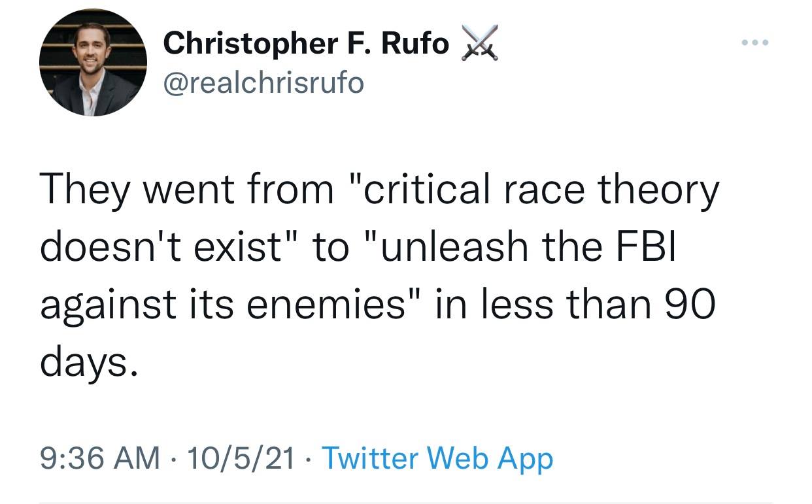Click the display name "Christopher F. Rufo"
This screenshot has height=504, width=812.
(x=306, y=44)
